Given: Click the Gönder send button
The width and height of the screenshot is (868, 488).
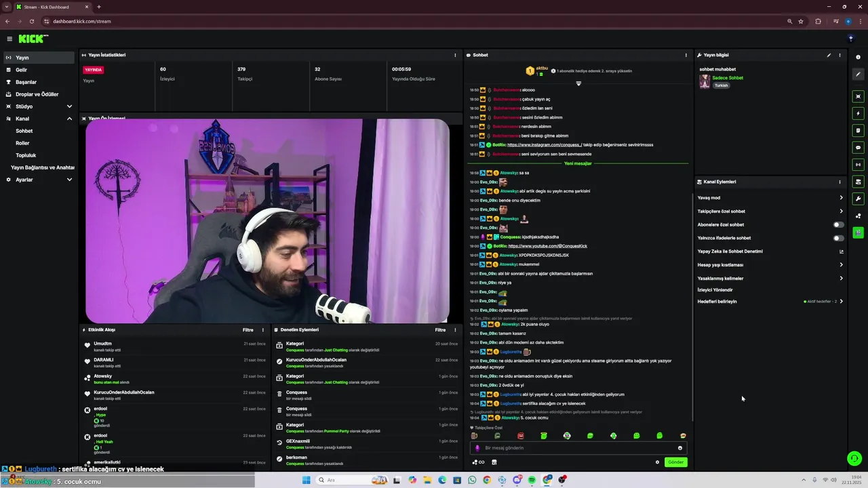Looking at the screenshot, I should pyautogui.click(x=676, y=462).
